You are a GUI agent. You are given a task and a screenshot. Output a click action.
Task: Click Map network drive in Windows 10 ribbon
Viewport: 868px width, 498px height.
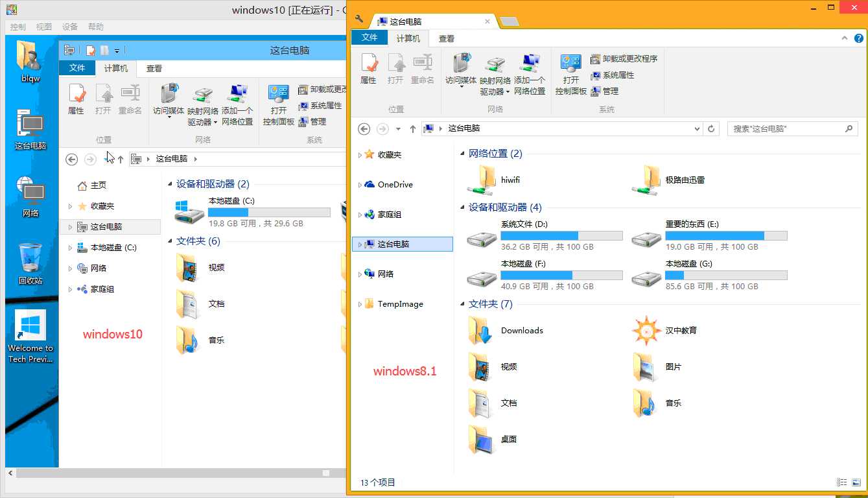coord(203,105)
